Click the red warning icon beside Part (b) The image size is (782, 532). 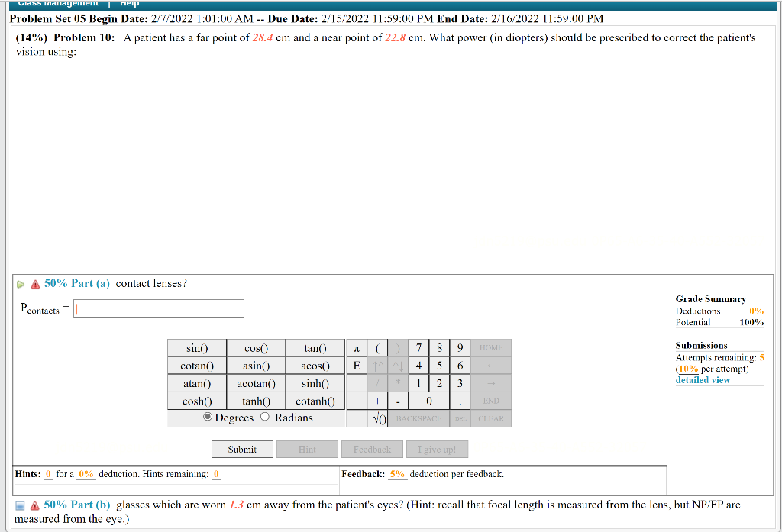(34, 505)
